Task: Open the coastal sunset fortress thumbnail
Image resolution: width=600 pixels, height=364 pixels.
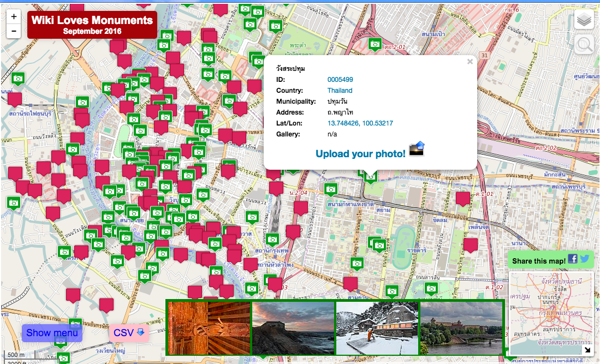Action: (293, 328)
